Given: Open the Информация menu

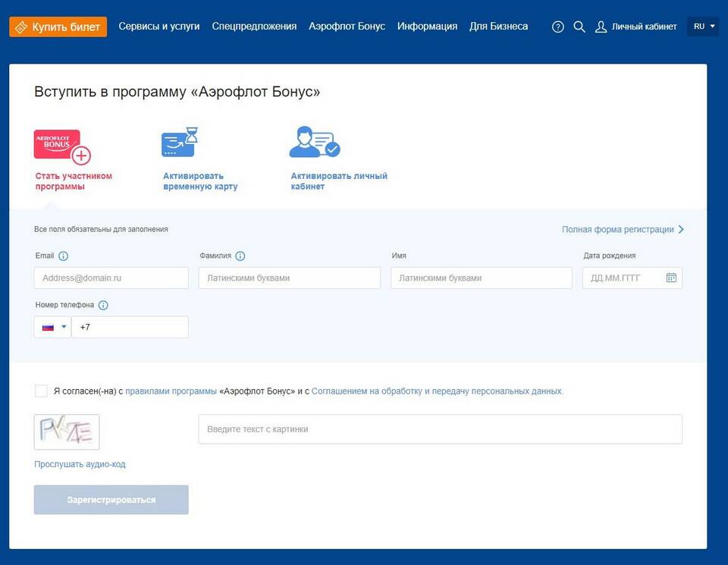Looking at the screenshot, I should [x=427, y=27].
